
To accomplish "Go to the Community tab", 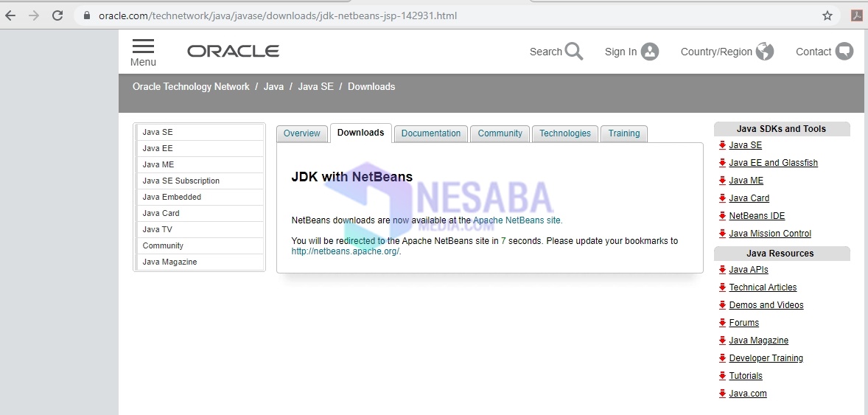I will pos(500,133).
